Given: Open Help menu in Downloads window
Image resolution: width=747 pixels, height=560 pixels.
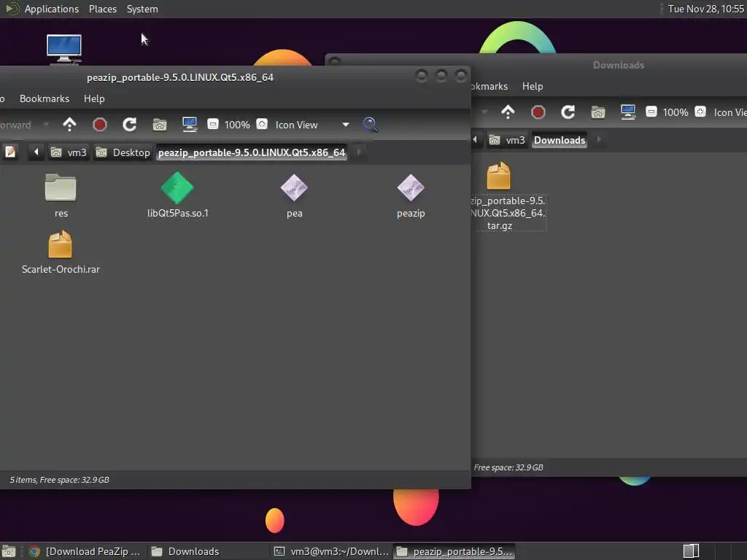Looking at the screenshot, I should tap(533, 86).
